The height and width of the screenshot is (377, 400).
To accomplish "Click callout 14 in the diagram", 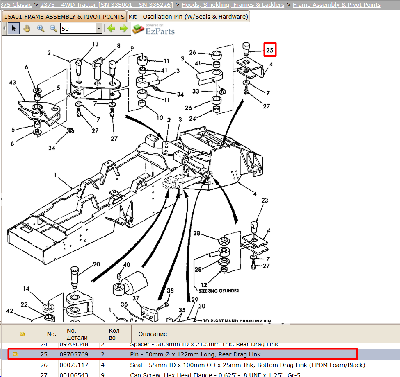I will click(26, 289).
